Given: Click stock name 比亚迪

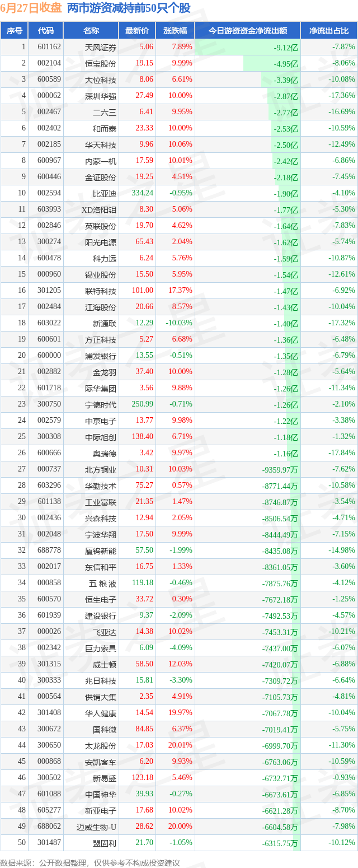Looking at the screenshot, I should [x=105, y=193].
